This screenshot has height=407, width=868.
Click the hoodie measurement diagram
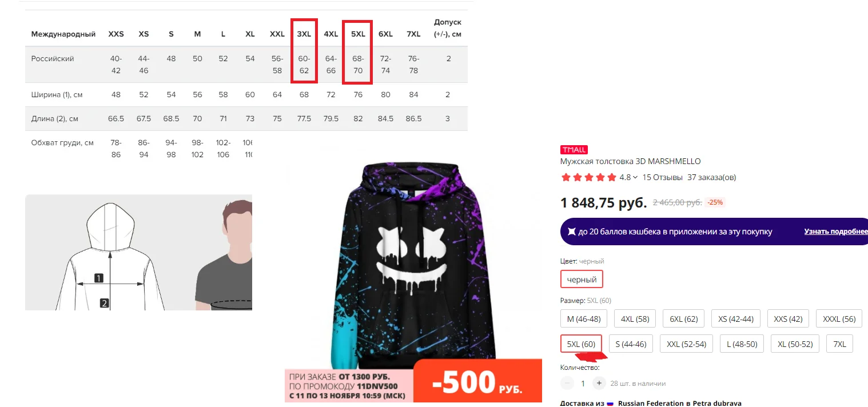[x=109, y=253]
